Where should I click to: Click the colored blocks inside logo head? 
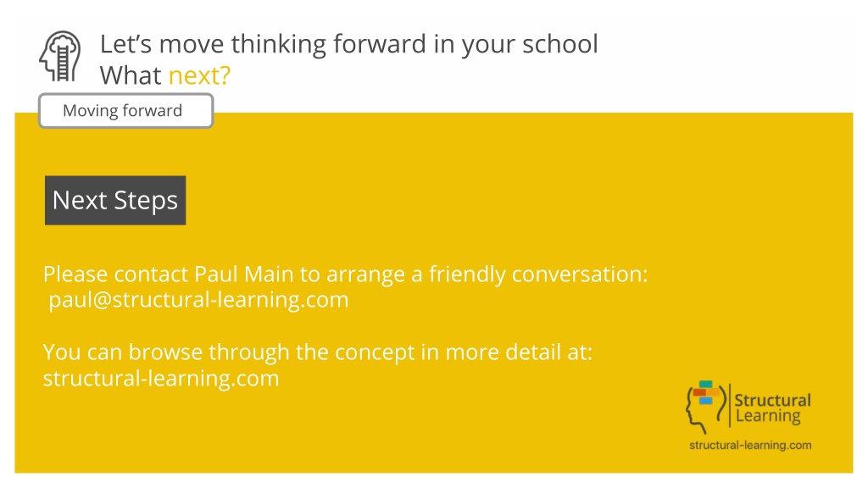706,392
